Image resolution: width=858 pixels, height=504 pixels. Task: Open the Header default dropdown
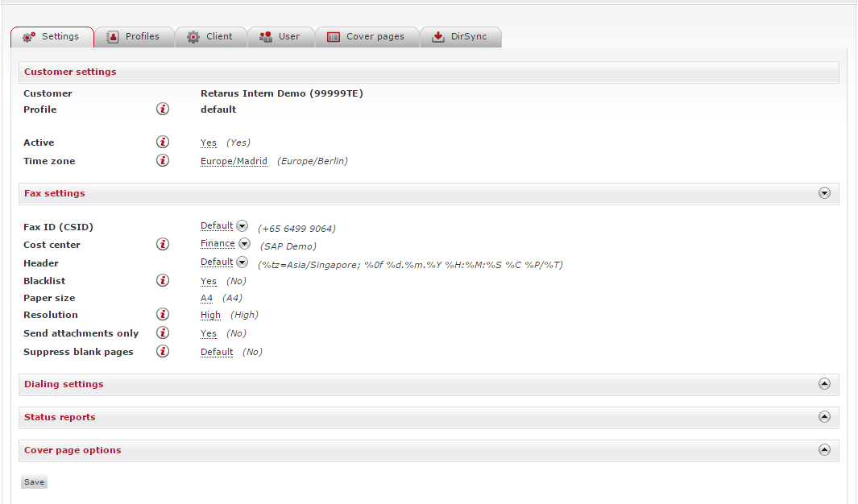coord(242,262)
